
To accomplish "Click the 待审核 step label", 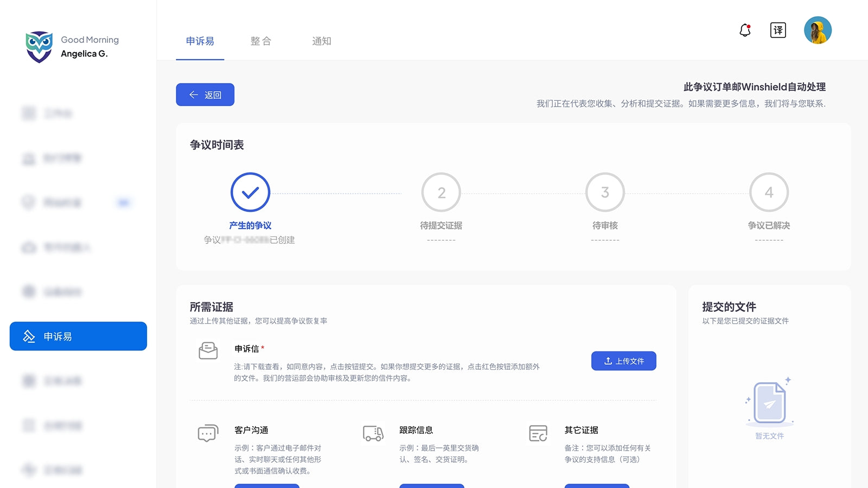I will point(605,226).
